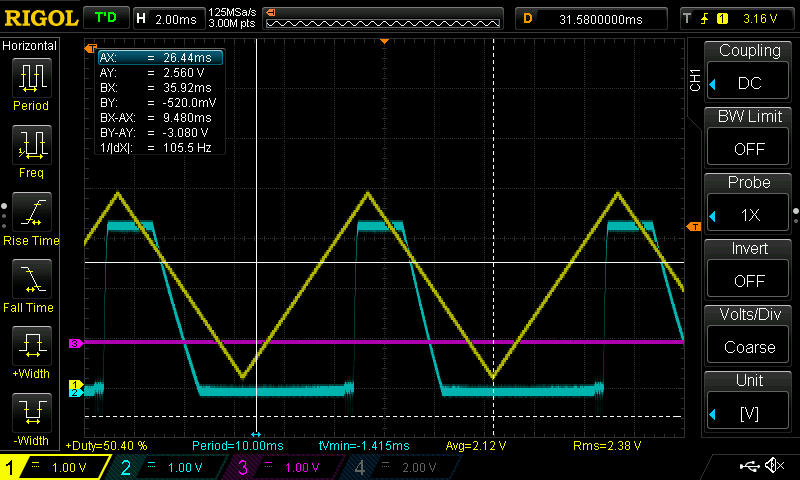Click the Avg=2.12 V measurement
Image resolution: width=800 pixels, height=480 pixels.
click(476, 445)
